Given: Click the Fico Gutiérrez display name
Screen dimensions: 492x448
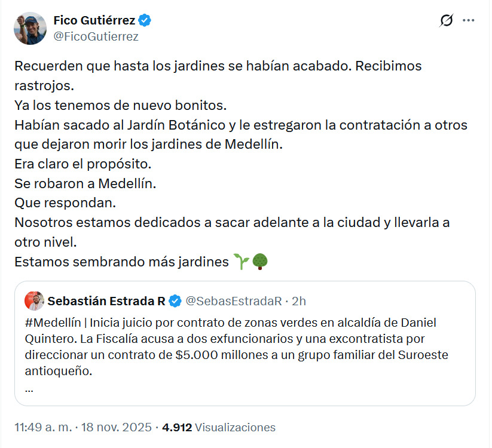Looking at the screenshot, I should (x=94, y=20).
